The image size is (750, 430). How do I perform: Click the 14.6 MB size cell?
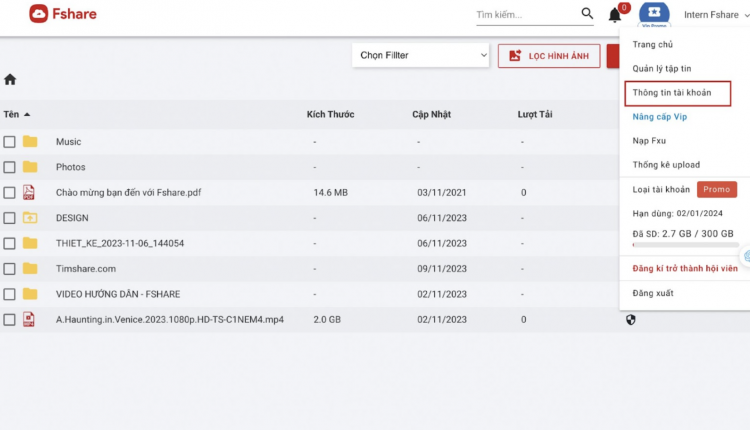(x=331, y=192)
